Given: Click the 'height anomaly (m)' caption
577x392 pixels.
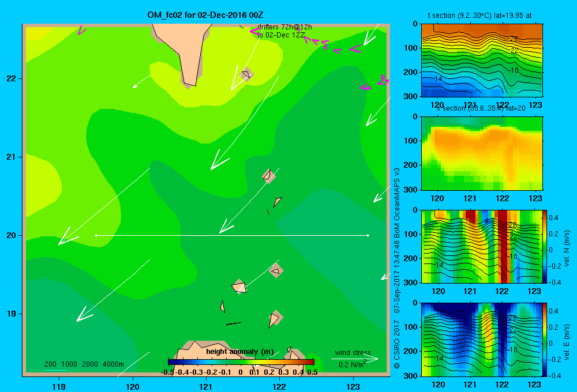Looking at the screenshot, I should tap(240, 352).
